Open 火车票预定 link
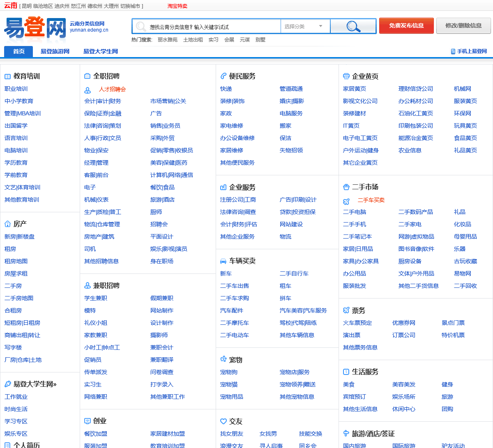The image size is (493, 448). (357, 323)
